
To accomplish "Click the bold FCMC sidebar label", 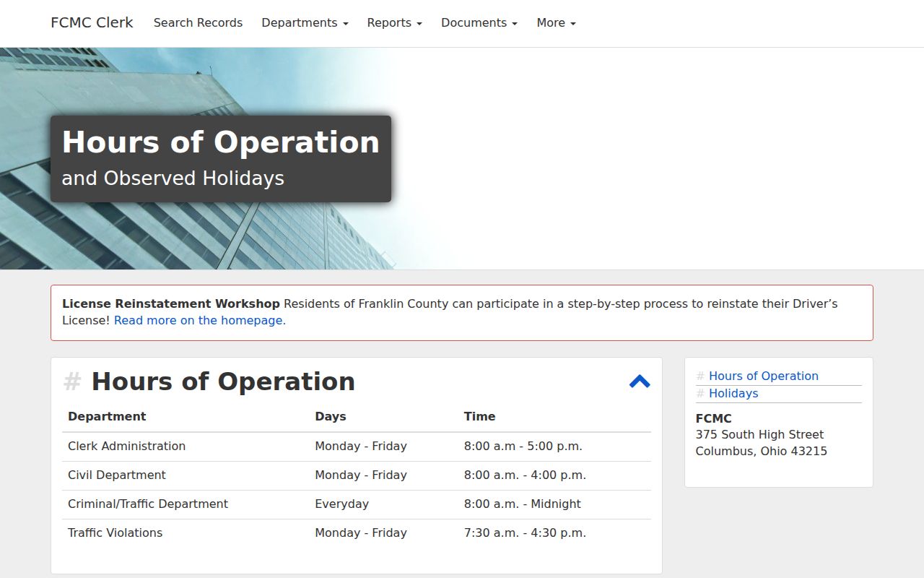I will pos(714,418).
